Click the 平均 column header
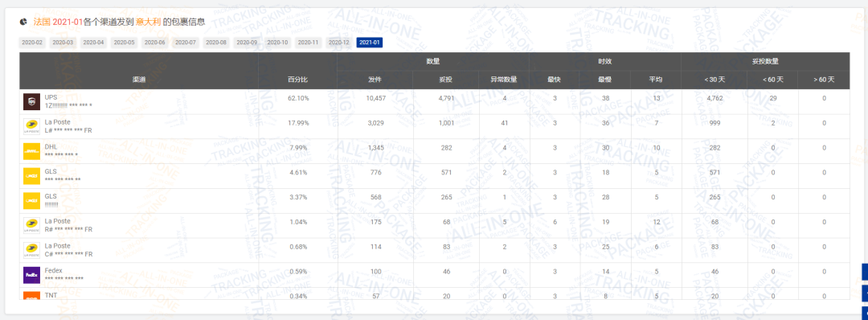868x320 pixels. tap(656, 80)
